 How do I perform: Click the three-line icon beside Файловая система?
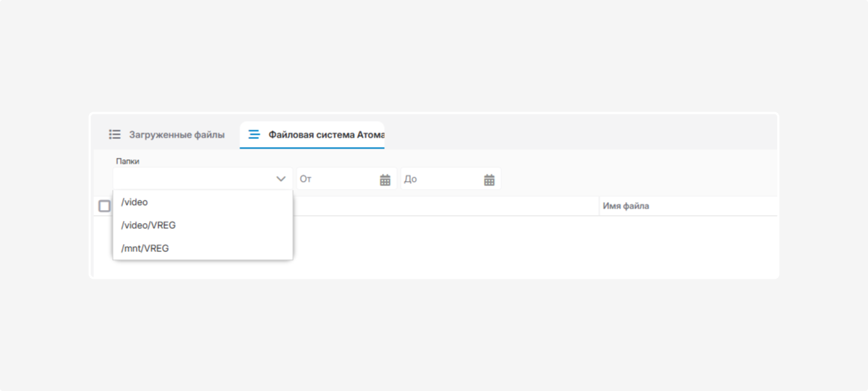pos(254,135)
